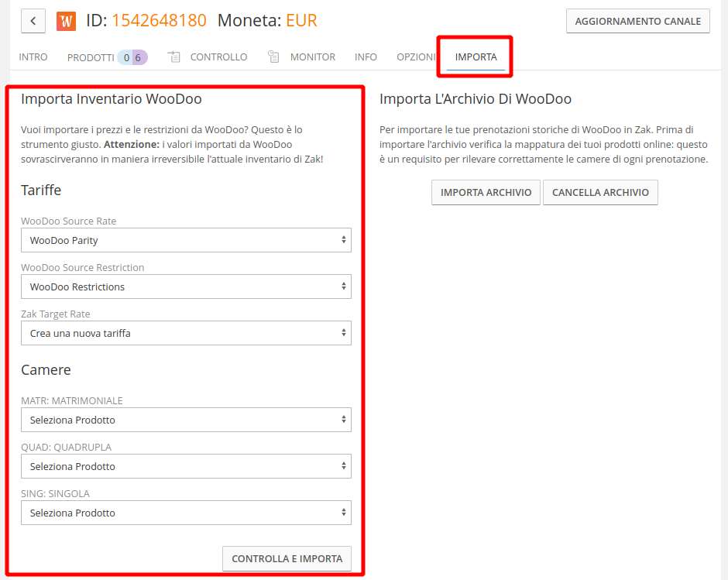728x580 pixels.
Task: Switch to the MONITOR tab
Action: pyautogui.click(x=312, y=57)
